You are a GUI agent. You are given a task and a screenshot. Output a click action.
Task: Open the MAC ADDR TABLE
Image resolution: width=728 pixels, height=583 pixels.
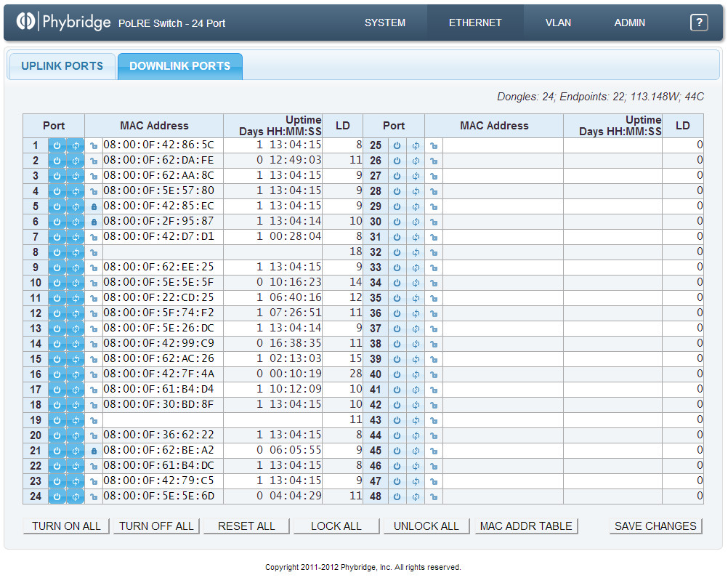(526, 526)
